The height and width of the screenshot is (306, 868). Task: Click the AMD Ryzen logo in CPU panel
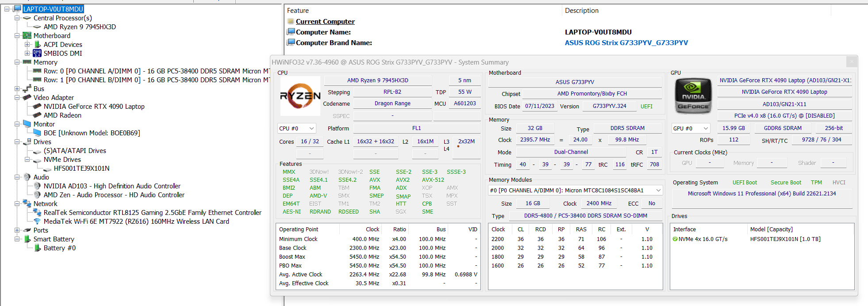(x=300, y=96)
